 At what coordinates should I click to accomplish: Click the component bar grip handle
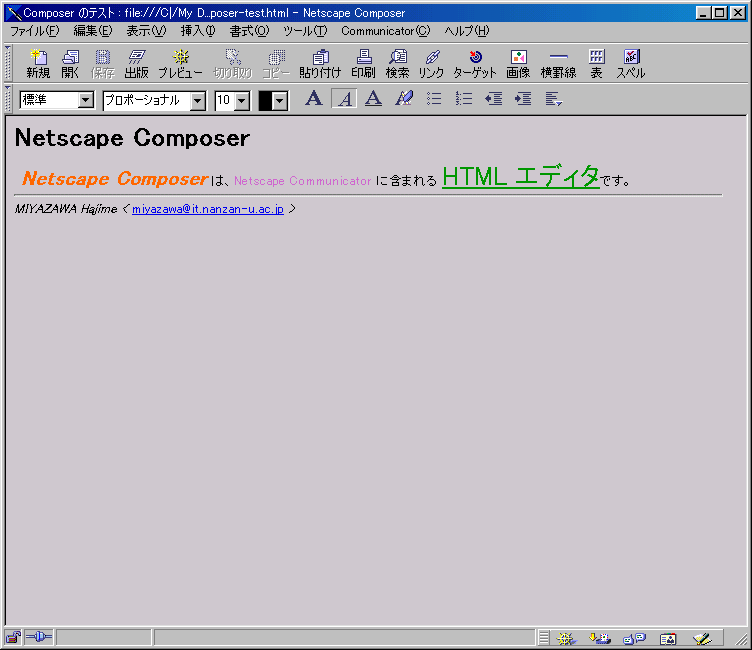(x=543, y=638)
